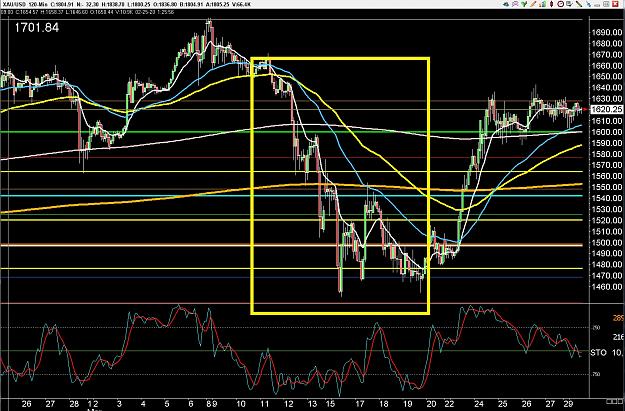Click the scroll control at bottom-right corner
The width and height of the screenshot is (625, 411).
click(x=615, y=401)
